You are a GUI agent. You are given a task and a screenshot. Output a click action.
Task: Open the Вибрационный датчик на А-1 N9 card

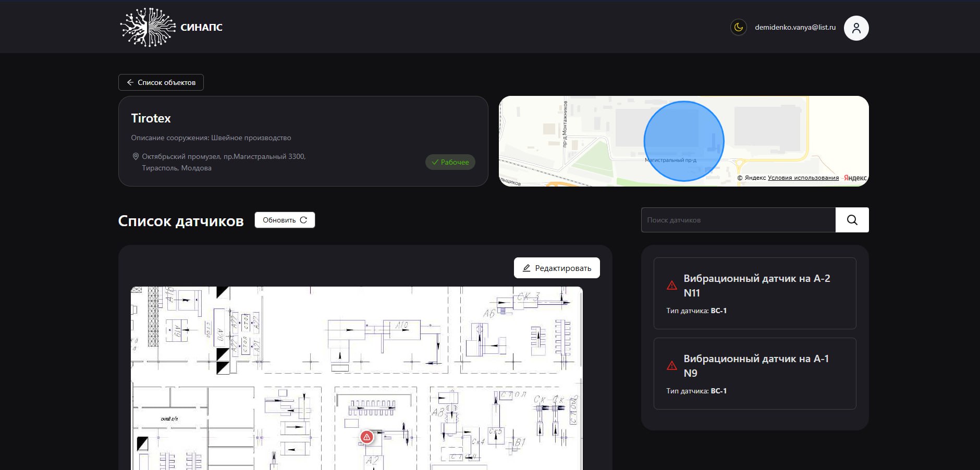[x=755, y=374]
